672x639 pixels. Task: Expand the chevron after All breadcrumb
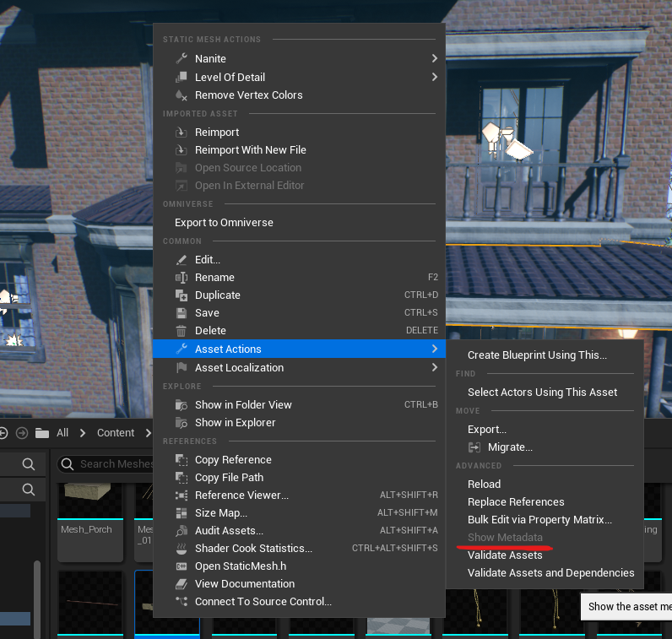click(83, 433)
